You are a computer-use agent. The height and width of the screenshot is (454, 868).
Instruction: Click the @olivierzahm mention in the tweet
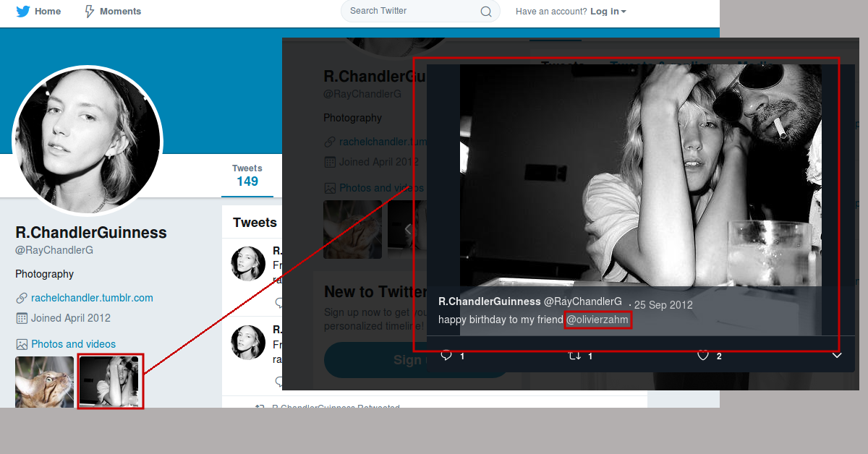[x=597, y=320]
